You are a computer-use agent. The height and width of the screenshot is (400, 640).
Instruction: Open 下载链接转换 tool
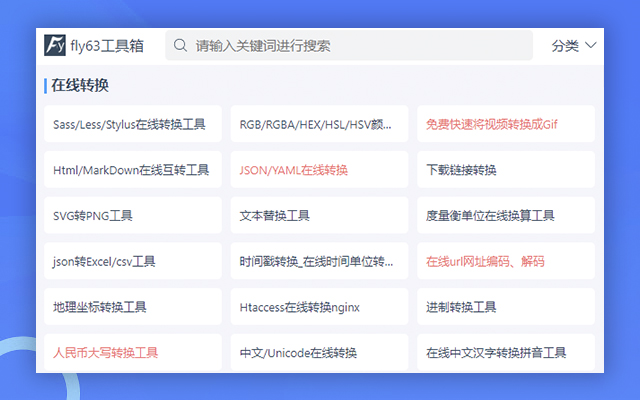506,170
